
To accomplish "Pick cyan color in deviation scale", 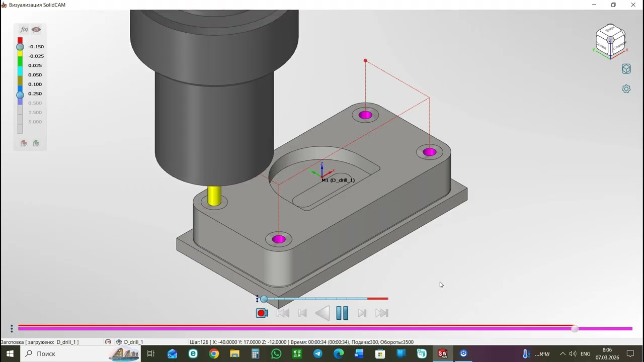I will point(20,71).
